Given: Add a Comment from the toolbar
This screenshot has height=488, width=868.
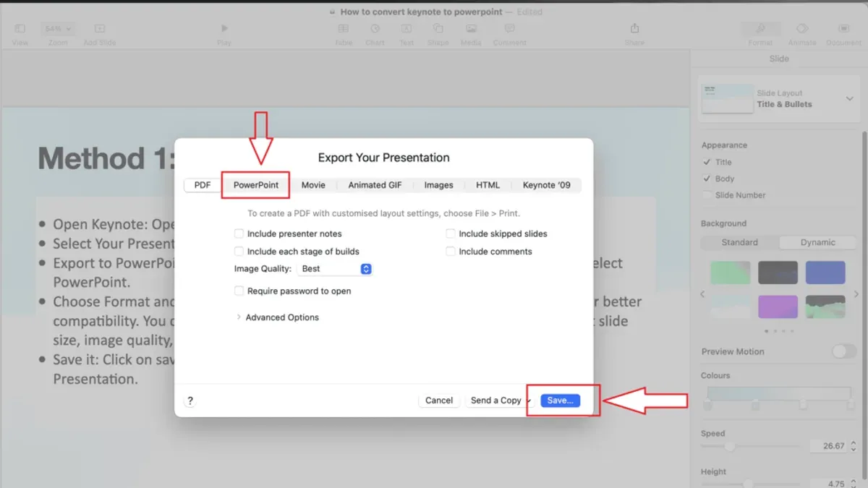Looking at the screenshot, I should (x=510, y=29).
